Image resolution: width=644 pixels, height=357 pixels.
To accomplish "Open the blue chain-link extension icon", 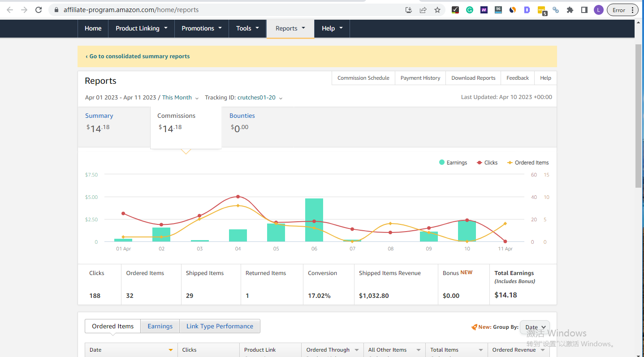I will click(556, 10).
